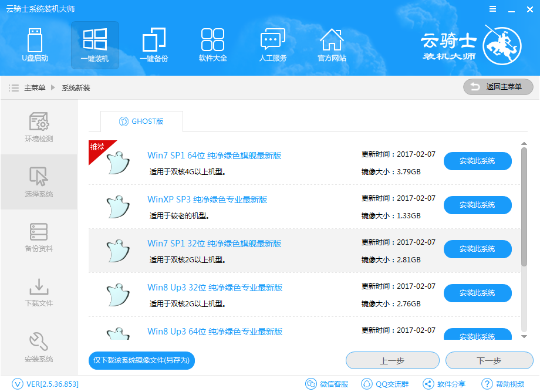Click ghost icon for Win7 SP1 32位
The width and height of the screenshot is (540, 392).
coord(118,251)
